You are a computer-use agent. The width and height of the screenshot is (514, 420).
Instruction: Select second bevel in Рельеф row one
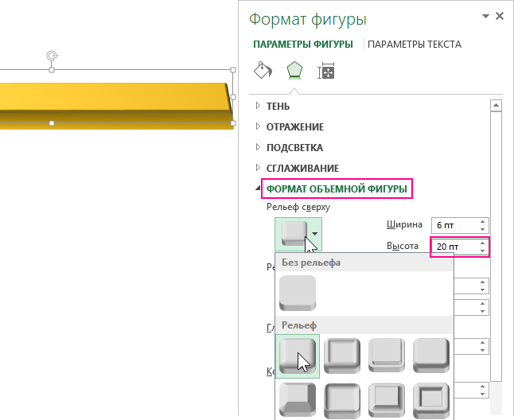pyautogui.click(x=342, y=356)
